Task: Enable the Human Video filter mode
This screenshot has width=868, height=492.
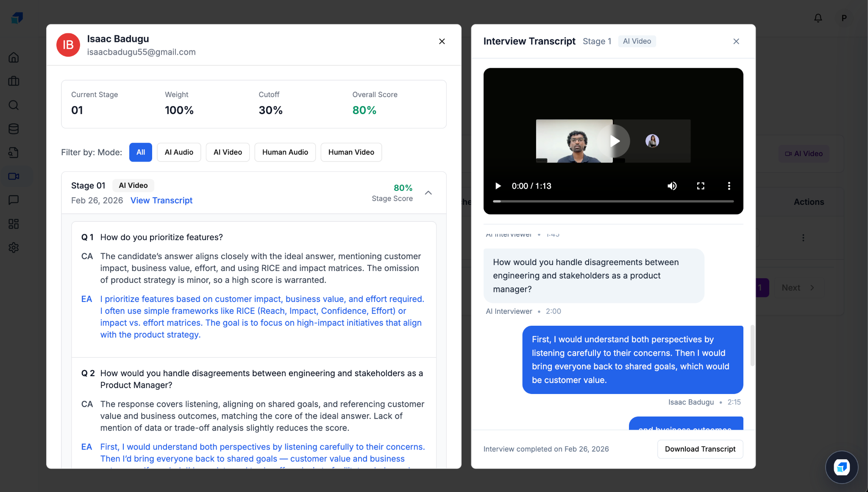Action: pos(351,152)
